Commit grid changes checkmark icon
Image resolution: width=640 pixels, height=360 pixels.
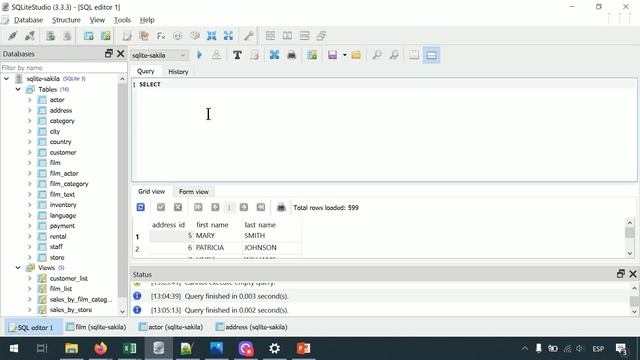click(x=161, y=207)
